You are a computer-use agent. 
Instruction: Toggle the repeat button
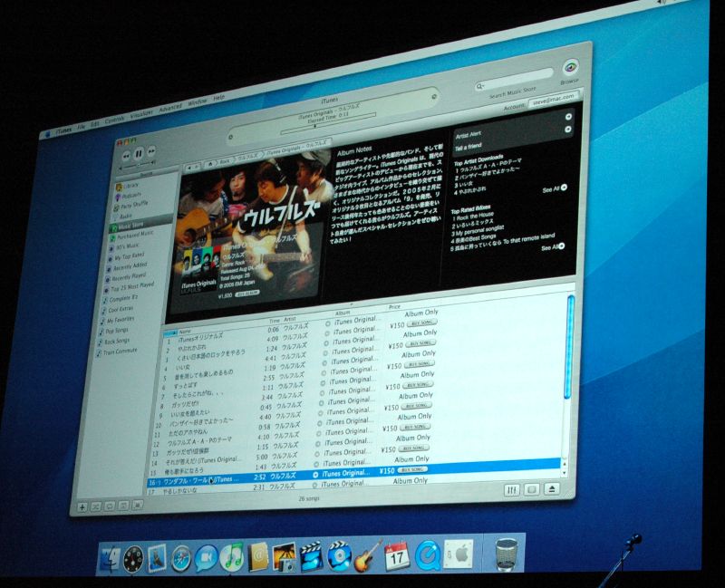point(110,506)
